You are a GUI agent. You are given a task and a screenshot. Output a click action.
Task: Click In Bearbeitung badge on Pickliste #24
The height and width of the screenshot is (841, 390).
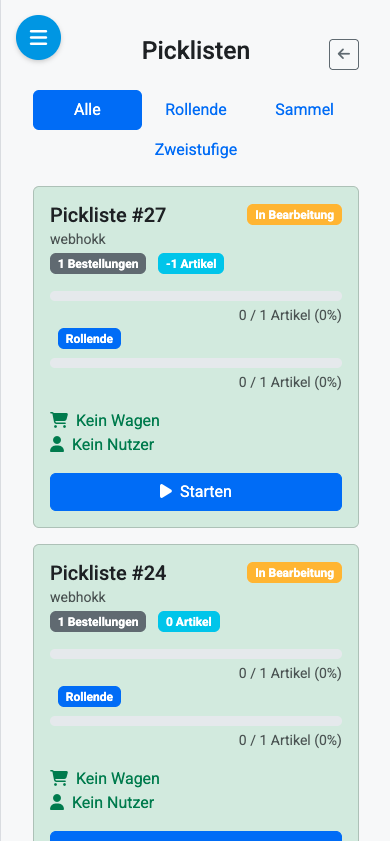295,572
